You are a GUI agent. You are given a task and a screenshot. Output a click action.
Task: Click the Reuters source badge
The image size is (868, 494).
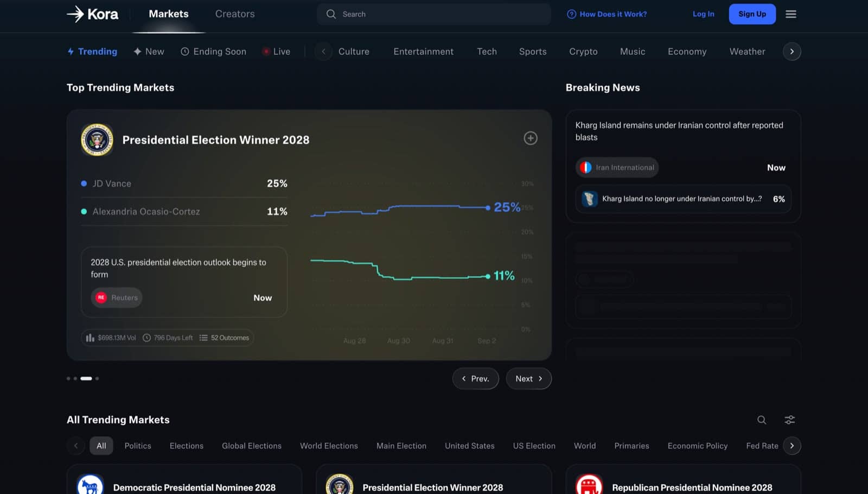point(117,297)
